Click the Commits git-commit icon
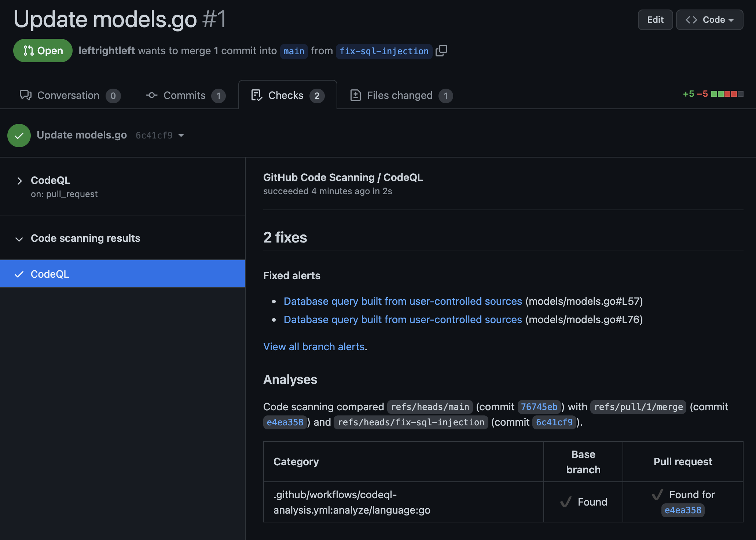Viewport: 756px width, 540px height. pos(152,95)
